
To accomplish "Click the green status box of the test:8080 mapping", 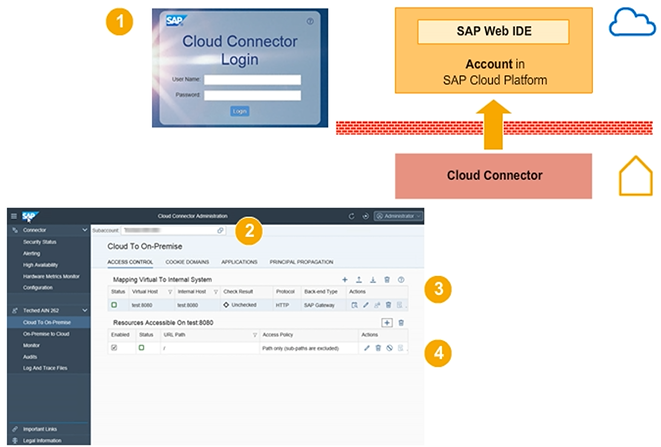I will (114, 304).
